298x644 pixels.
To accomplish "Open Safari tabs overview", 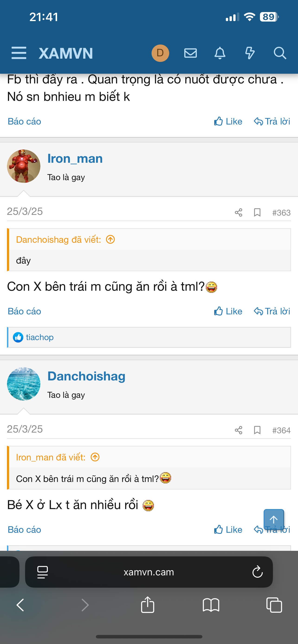I will coord(274,605).
